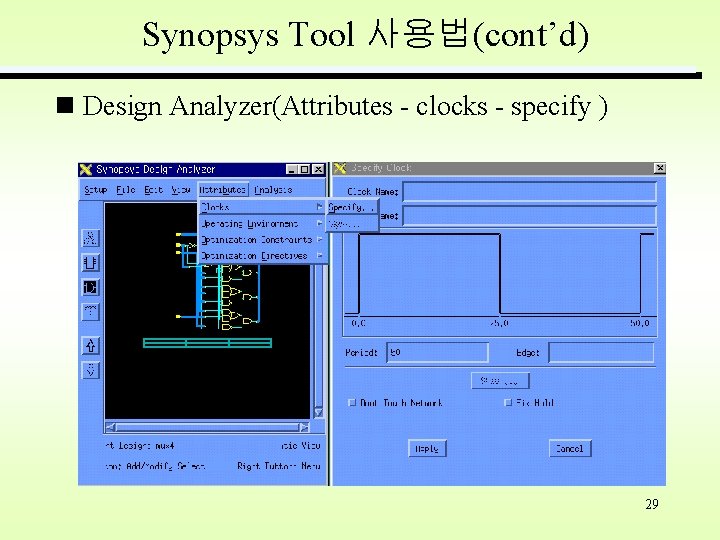Click the 'Add/Modify Select' status text

coord(166,466)
